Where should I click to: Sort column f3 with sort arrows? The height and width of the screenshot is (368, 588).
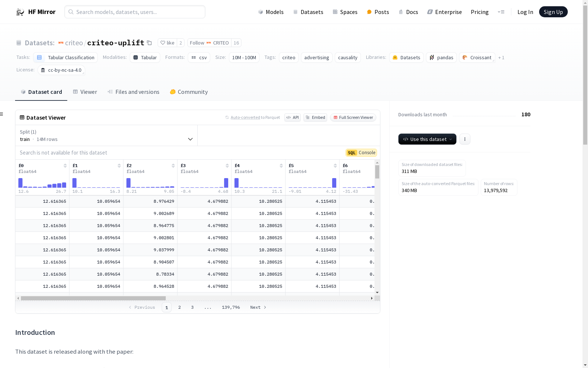click(227, 166)
